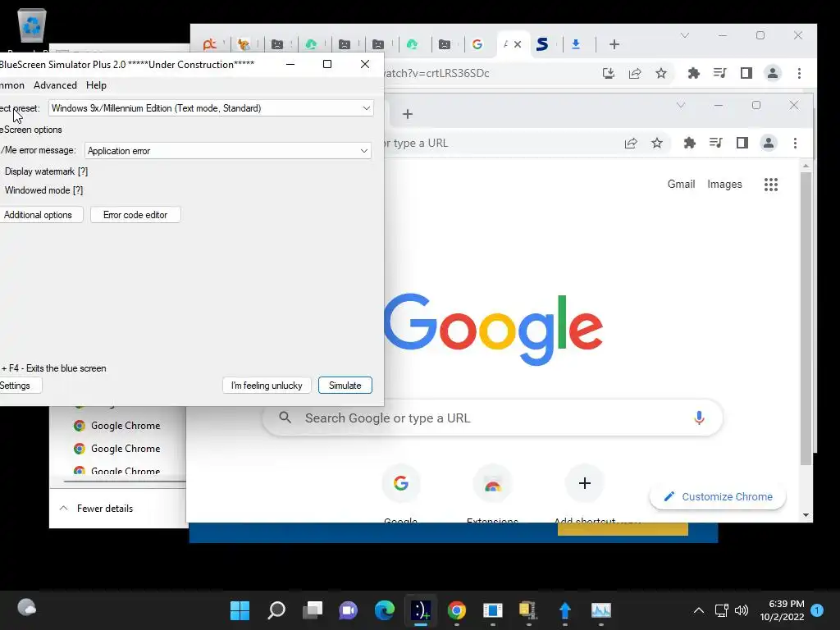The image size is (840, 630).
Task: Open notification badge beside the clock
Action: point(817,610)
